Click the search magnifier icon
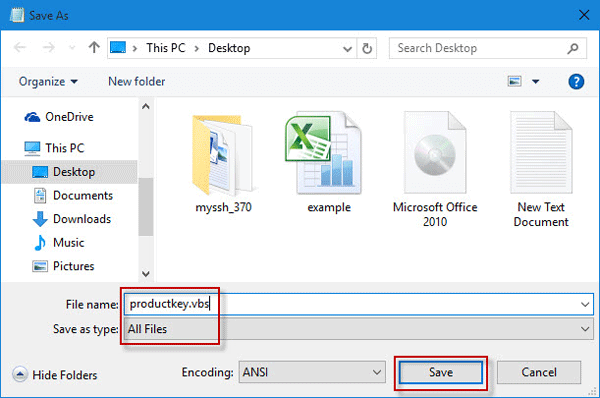 (x=573, y=48)
